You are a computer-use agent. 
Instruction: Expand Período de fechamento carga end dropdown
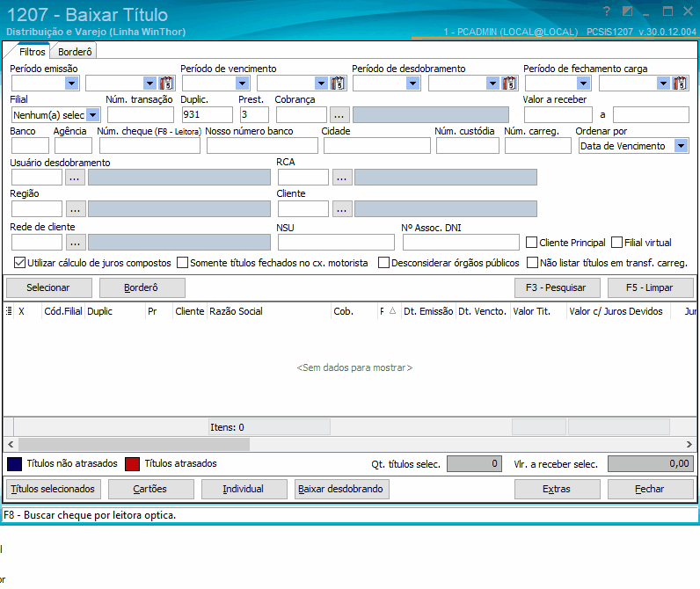pos(663,83)
